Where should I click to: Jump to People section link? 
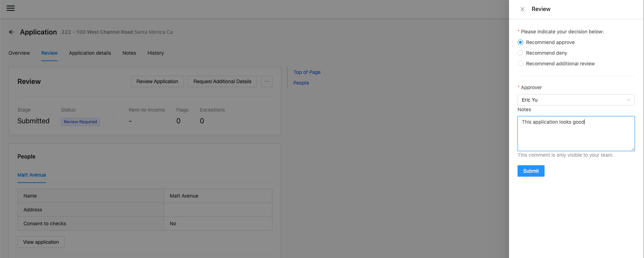click(x=301, y=83)
